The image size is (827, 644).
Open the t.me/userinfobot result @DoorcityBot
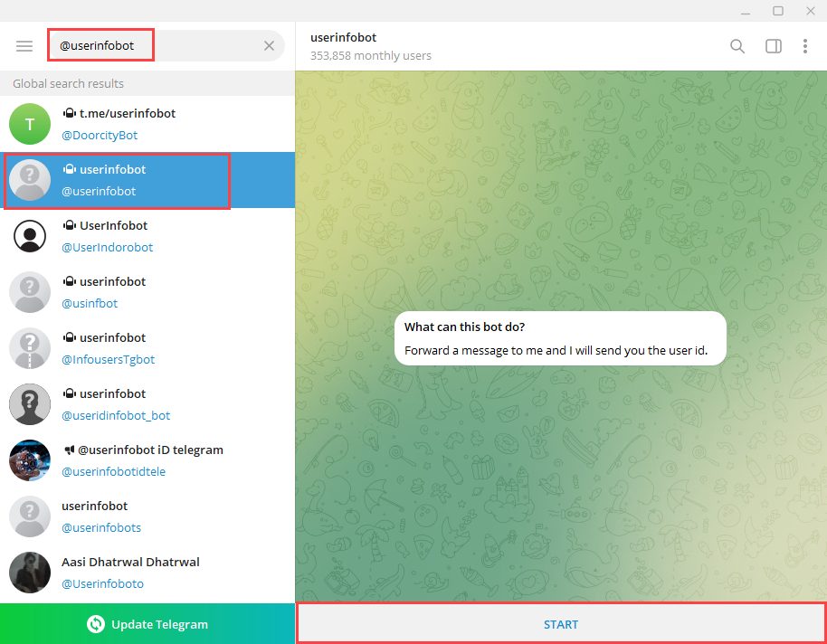tap(147, 124)
